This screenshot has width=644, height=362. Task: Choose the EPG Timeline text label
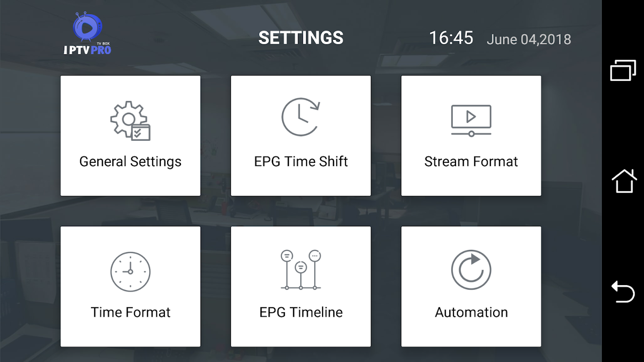pyautogui.click(x=301, y=312)
